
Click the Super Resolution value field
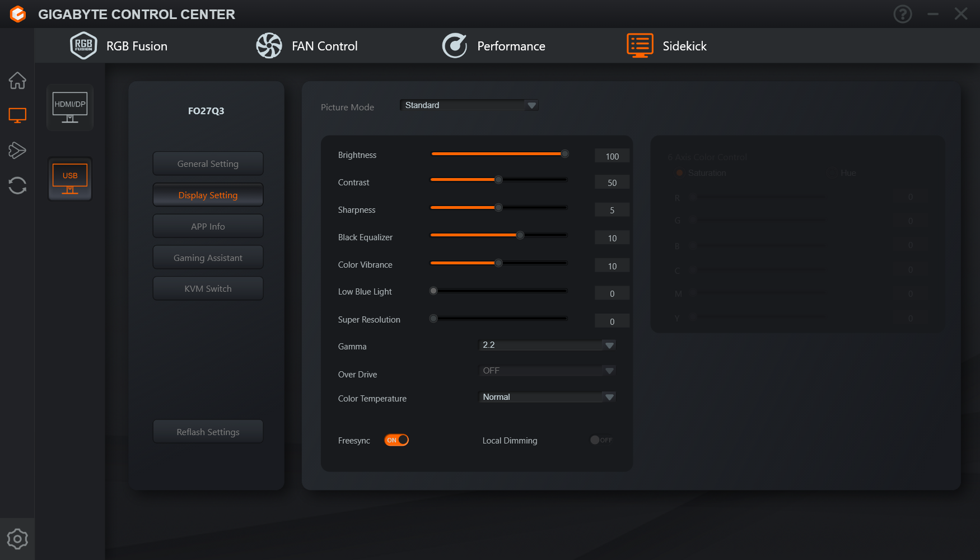[612, 321]
